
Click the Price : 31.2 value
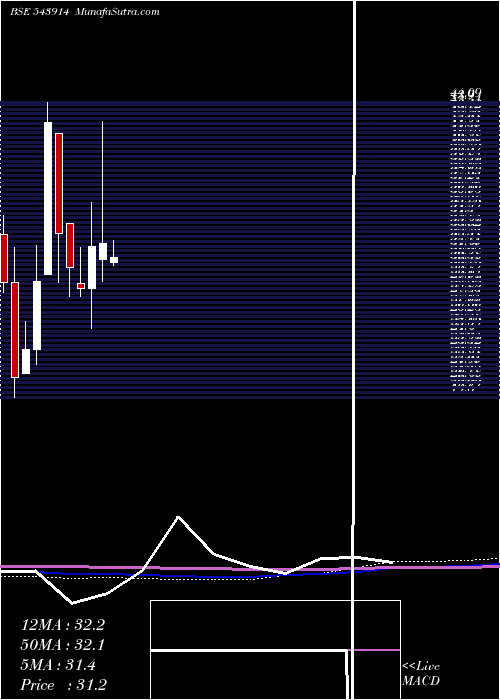[x=64, y=685]
